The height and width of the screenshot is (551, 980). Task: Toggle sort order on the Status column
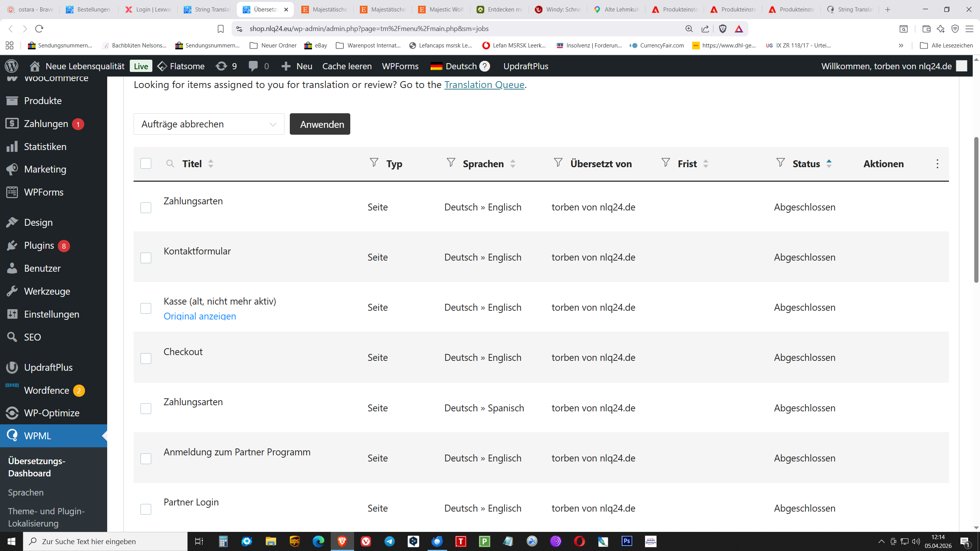[x=829, y=164]
